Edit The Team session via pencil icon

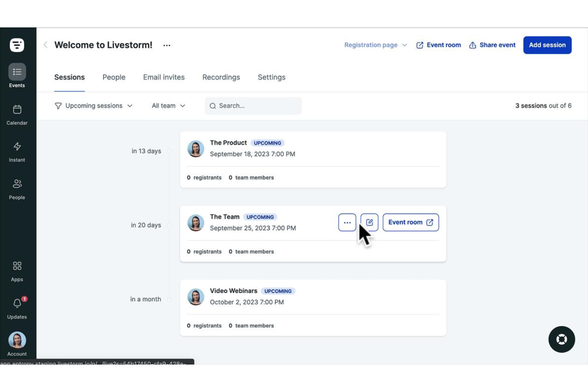pyautogui.click(x=369, y=222)
